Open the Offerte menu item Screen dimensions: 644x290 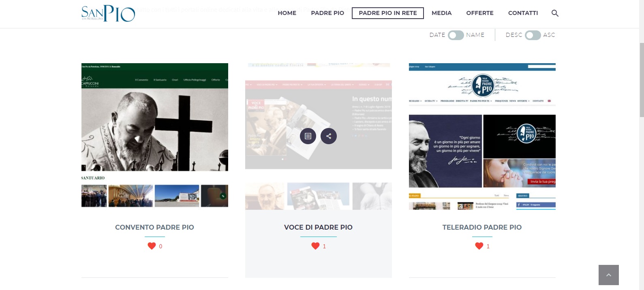pyautogui.click(x=480, y=13)
